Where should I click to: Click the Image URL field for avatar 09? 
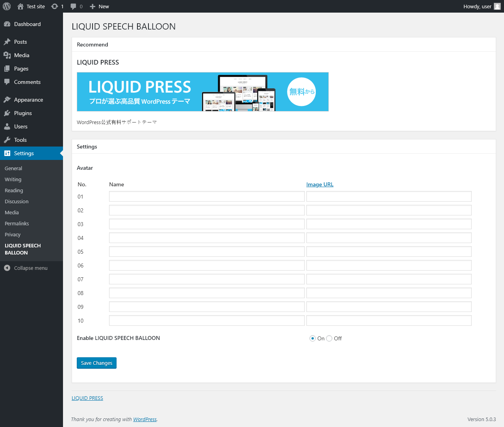389,307
